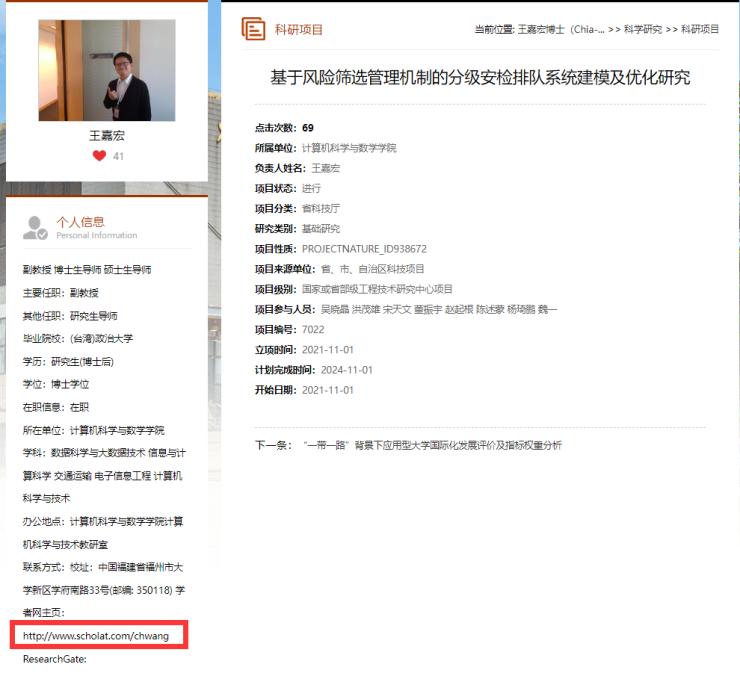Go to 科学研究 in the breadcrumb
Screen dimensions: 740x676
(643, 30)
